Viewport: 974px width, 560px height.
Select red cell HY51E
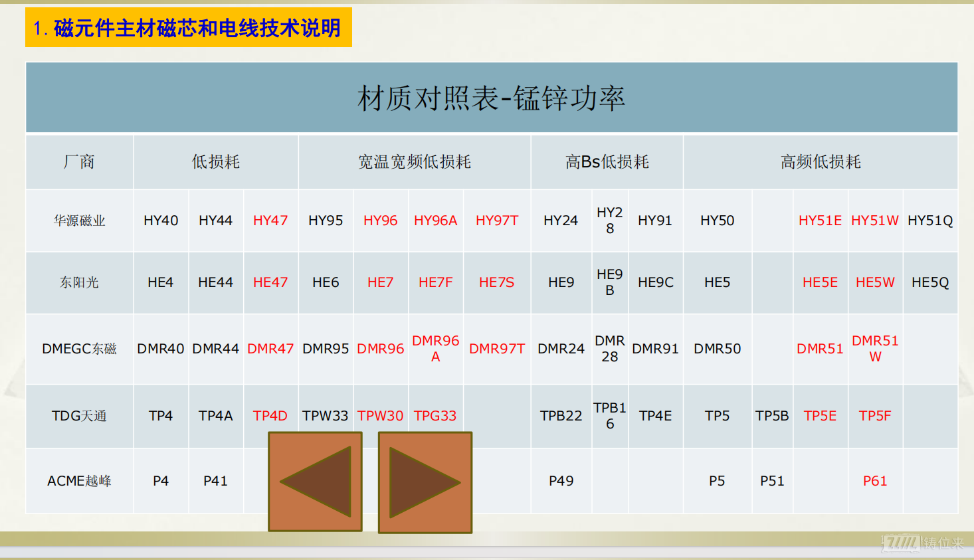(x=820, y=221)
